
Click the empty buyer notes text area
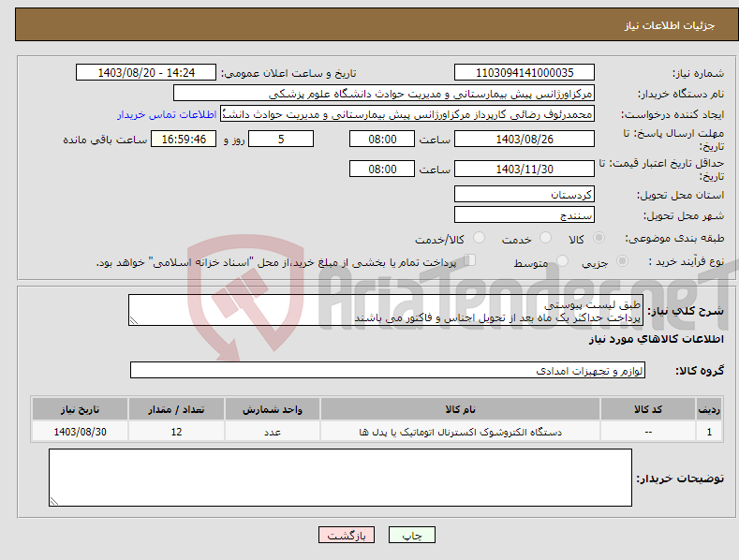340,478
